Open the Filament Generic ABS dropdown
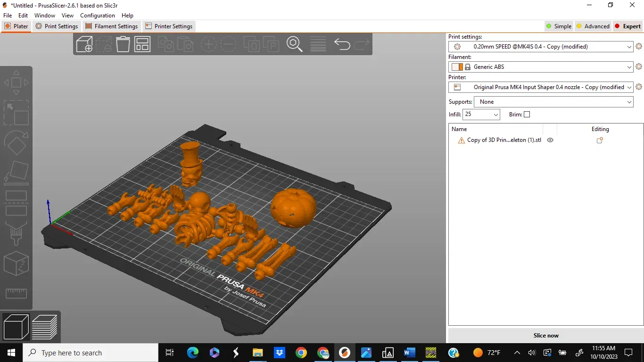The height and width of the screenshot is (362, 644). [x=541, y=67]
